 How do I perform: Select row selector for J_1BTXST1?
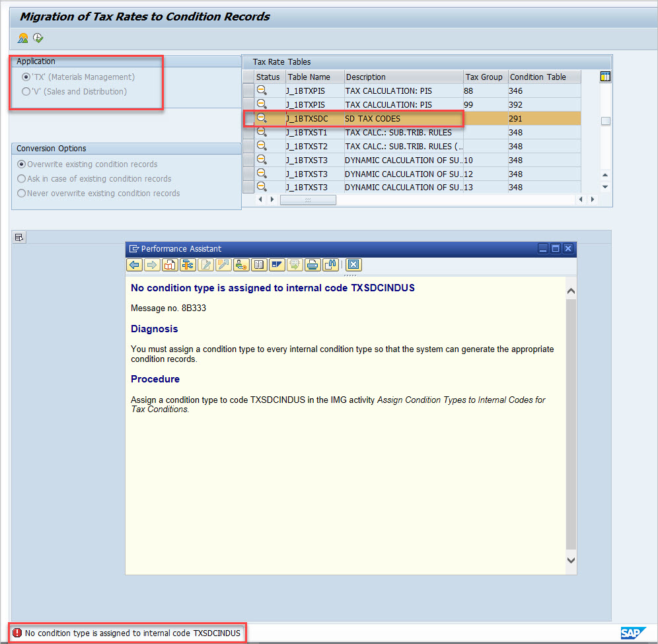[x=249, y=132]
